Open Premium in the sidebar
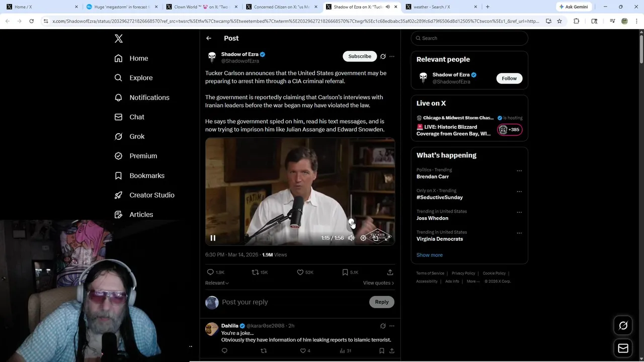 pyautogui.click(x=136, y=156)
